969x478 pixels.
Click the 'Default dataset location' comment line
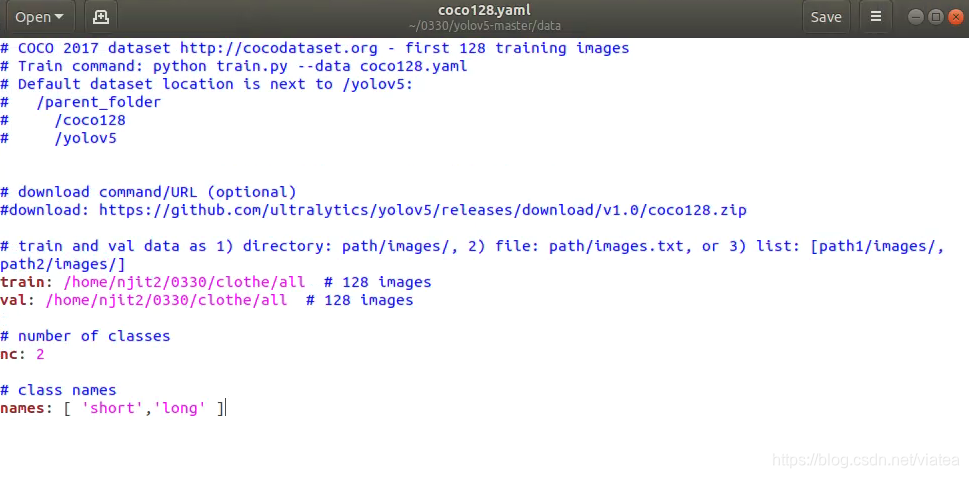[x=206, y=84]
